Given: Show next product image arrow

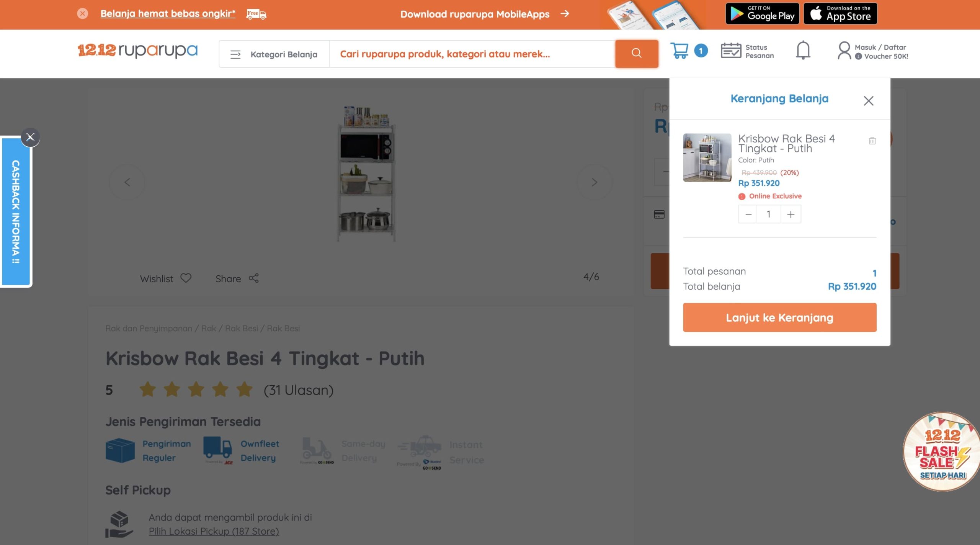Looking at the screenshot, I should coord(594,182).
